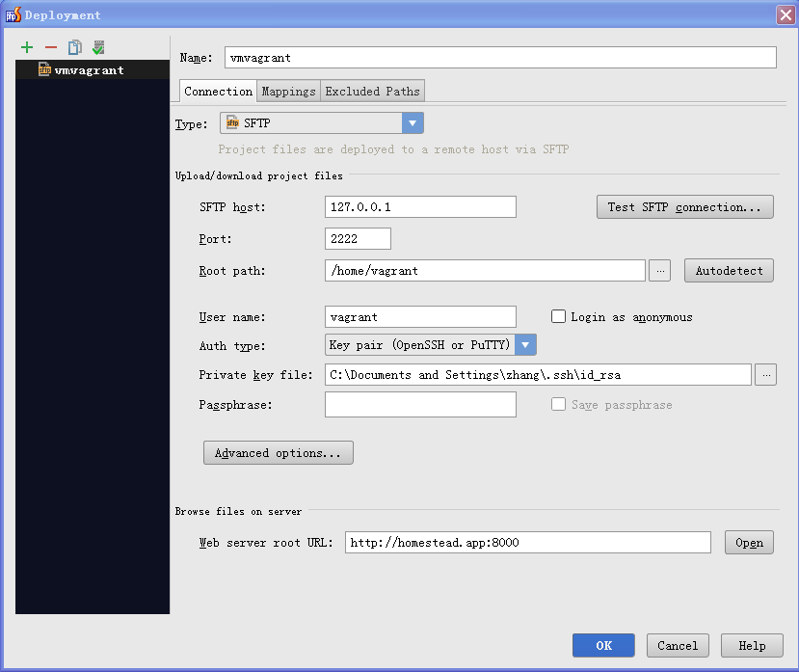Screen dimensions: 799x672
Task: Edit the Private key file path
Action: pyautogui.click(x=538, y=375)
